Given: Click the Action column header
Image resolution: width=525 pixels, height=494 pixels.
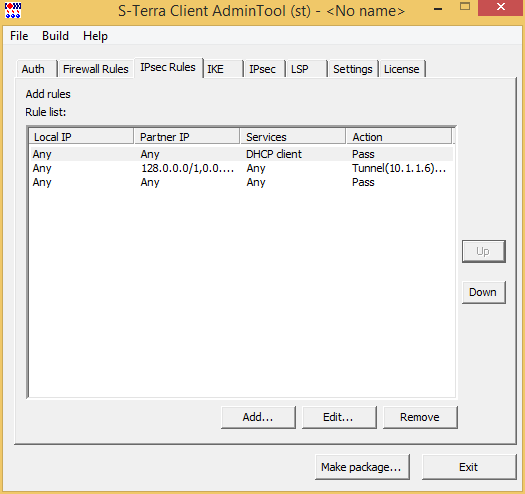Looking at the screenshot, I should click(x=399, y=137).
